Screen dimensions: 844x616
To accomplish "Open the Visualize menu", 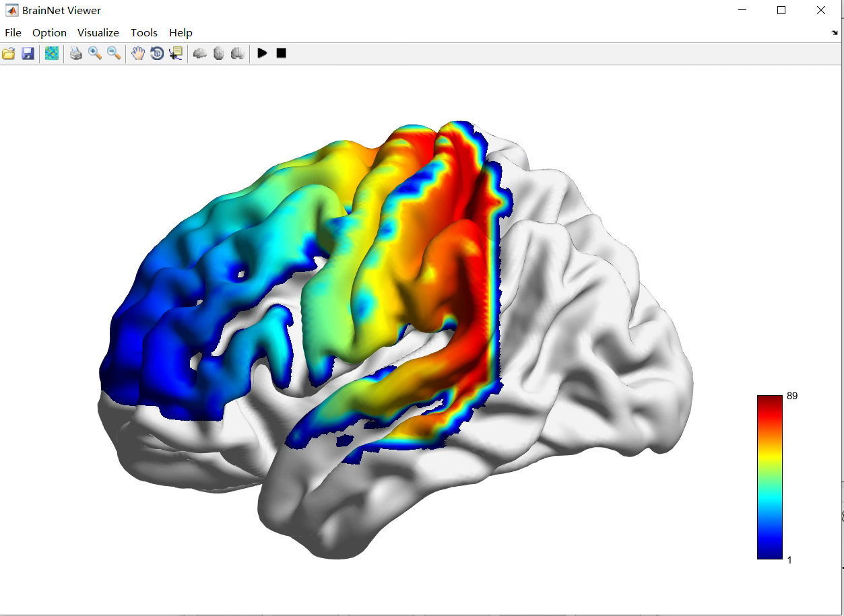I will pyautogui.click(x=98, y=32).
